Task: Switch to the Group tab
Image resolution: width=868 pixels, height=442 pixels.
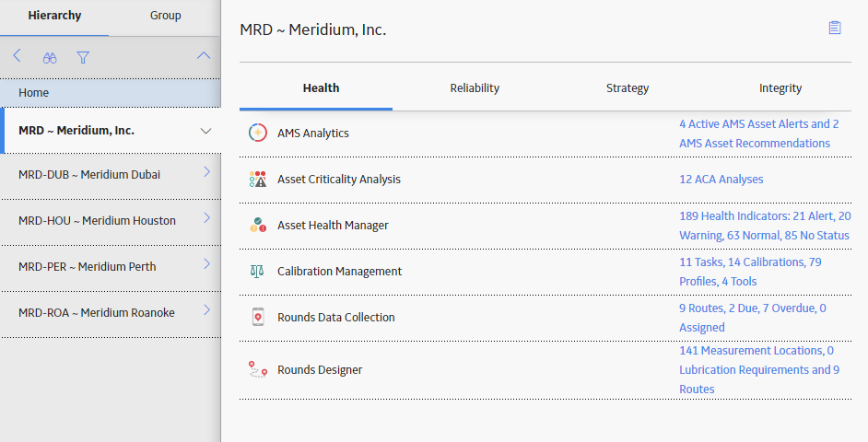Action: (166, 16)
